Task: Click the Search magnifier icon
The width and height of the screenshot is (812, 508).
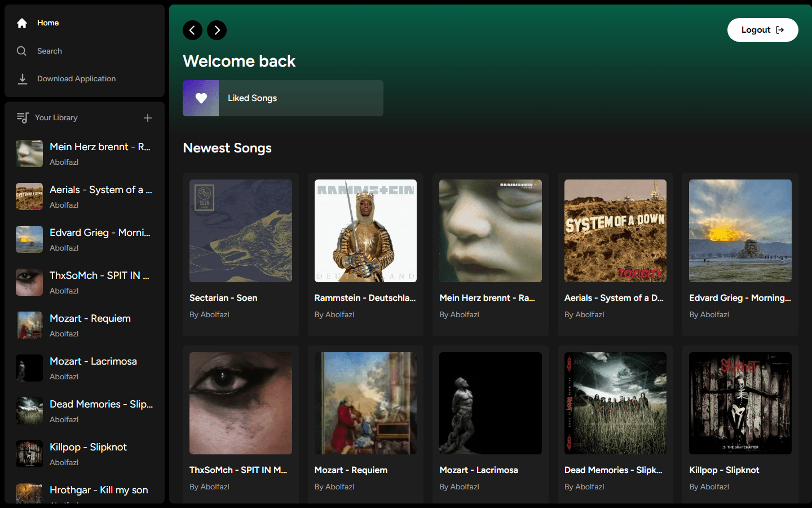Action: click(22, 51)
